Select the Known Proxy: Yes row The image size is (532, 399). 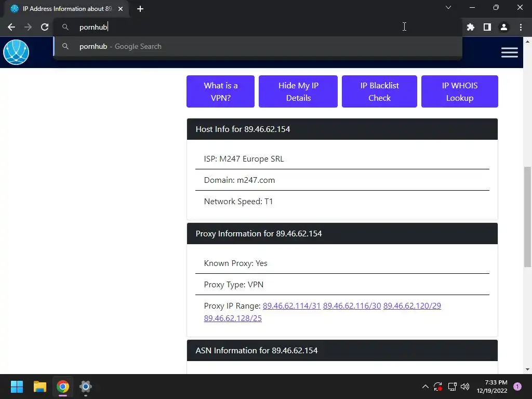click(342, 263)
